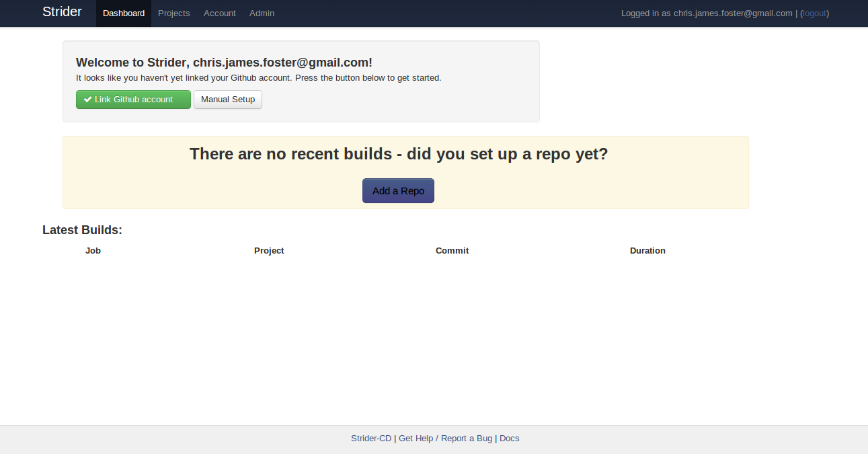This screenshot has width=868, height=454.
Task: Open the Strider-CD footer link
Action: coord(371,439)
